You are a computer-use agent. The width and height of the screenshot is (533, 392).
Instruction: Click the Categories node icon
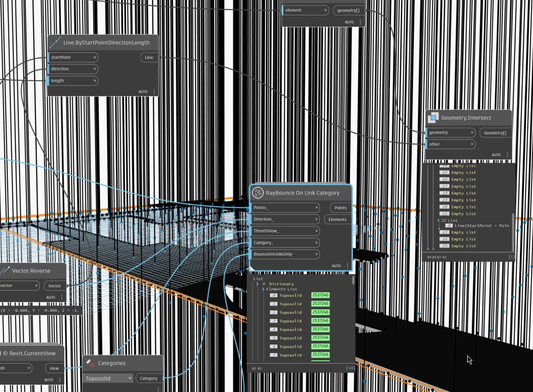tap(90, 363)
